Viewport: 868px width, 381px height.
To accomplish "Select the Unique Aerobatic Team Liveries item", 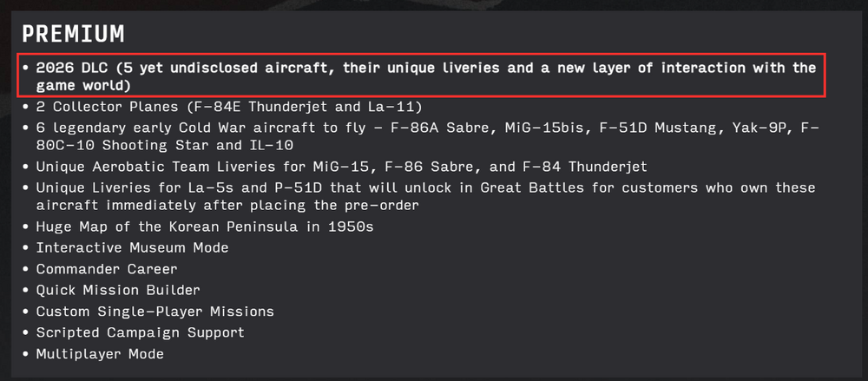I will click(x=341, y=166).
